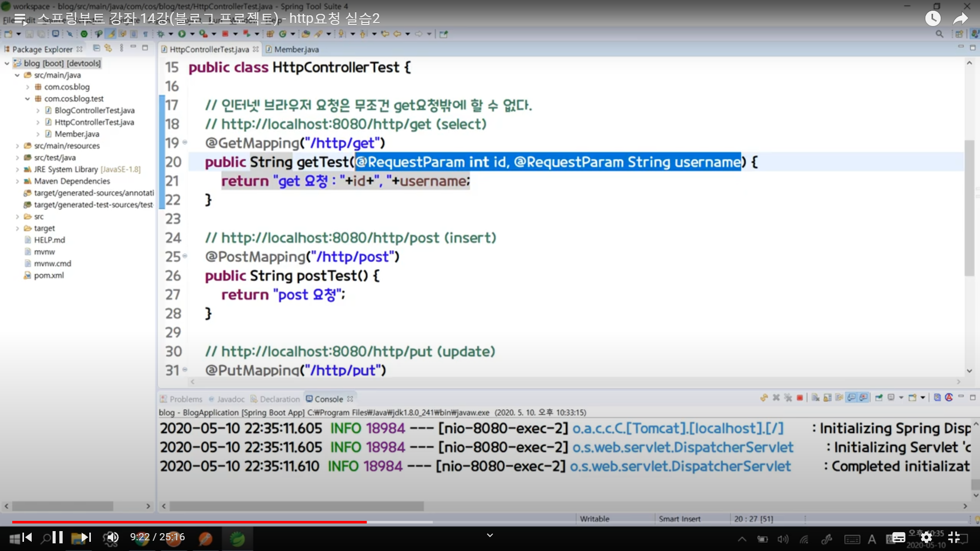Click Link with Editor icon in Package Explorer
Viewport: 980px width, 551px height.
point(108,48)
